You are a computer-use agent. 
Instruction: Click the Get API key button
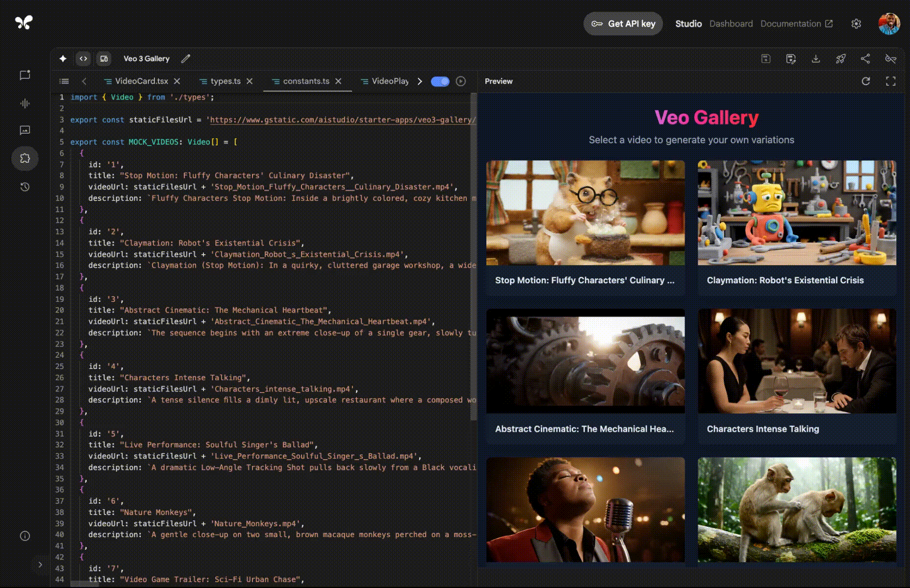pos(623,24)
